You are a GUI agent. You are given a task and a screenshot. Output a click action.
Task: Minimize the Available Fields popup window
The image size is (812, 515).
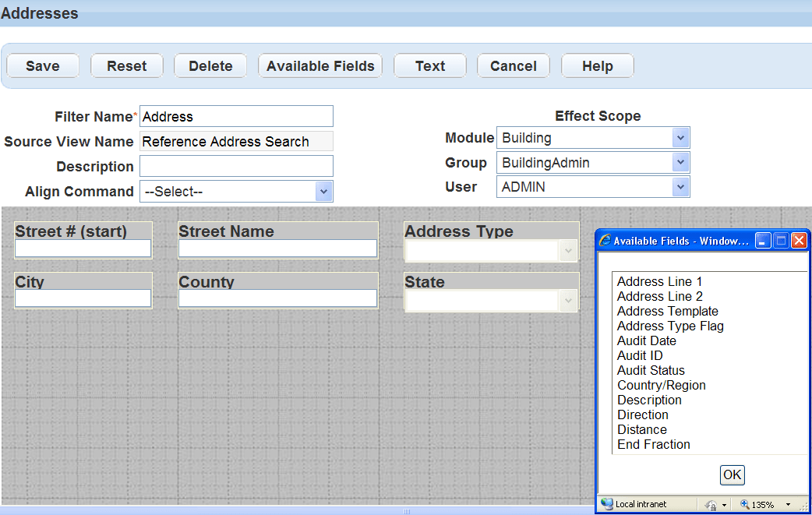coord(763,241)
